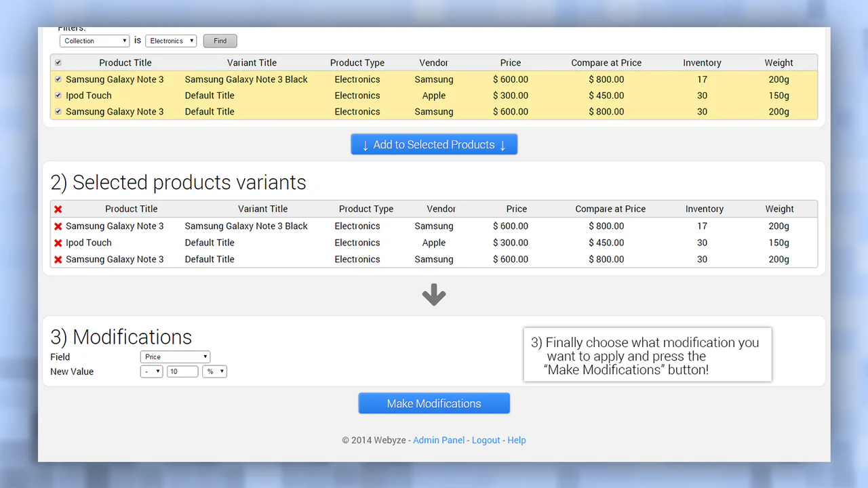Screen dimensions: 868x488
Task: Uncheck the Ipod Touch checkbox
Action: tap(58, 96)
